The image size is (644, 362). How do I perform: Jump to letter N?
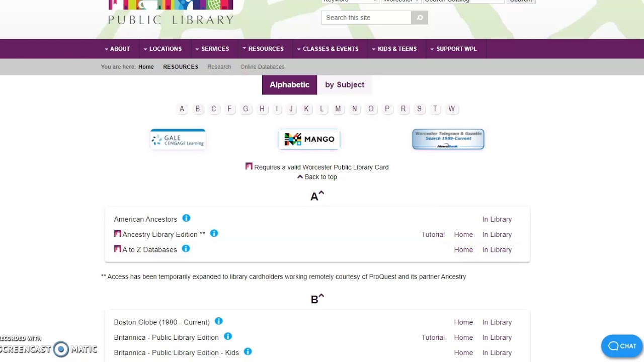355,109
